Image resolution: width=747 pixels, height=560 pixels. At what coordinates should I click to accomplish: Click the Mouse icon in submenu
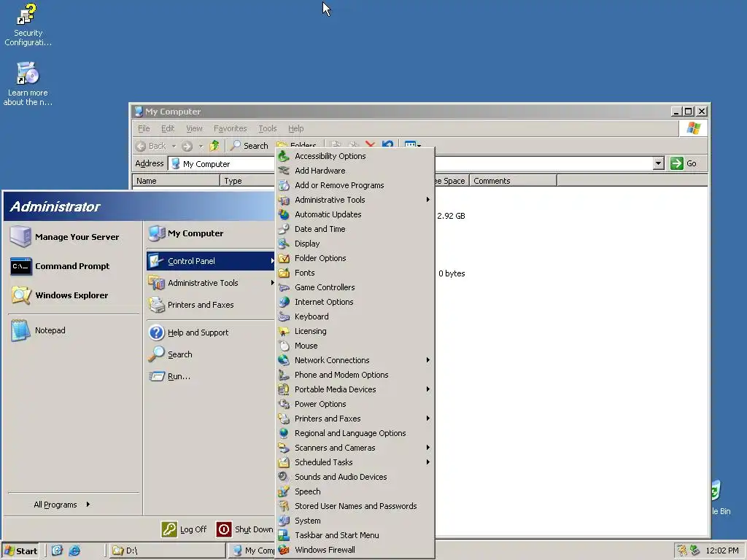284,346
